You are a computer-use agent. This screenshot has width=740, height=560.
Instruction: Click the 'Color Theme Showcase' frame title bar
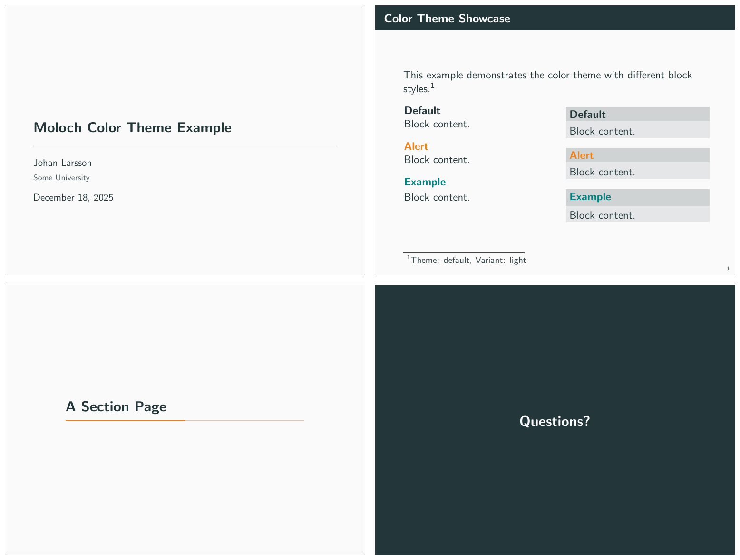(555, 19)
